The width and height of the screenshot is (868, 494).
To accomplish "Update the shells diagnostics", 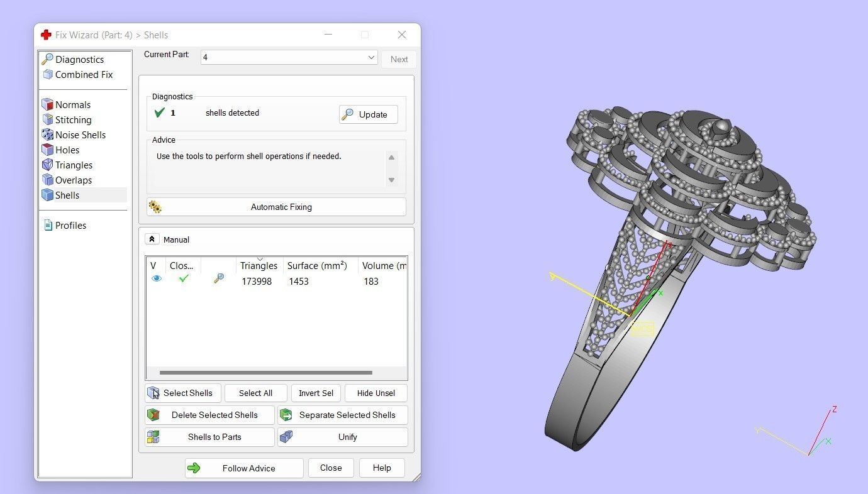I will (x=369, y=114).
